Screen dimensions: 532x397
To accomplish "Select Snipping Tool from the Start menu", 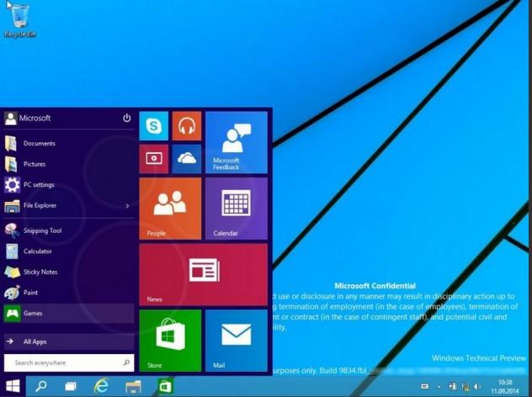I will pyautogui.click(x=42, y=230).
